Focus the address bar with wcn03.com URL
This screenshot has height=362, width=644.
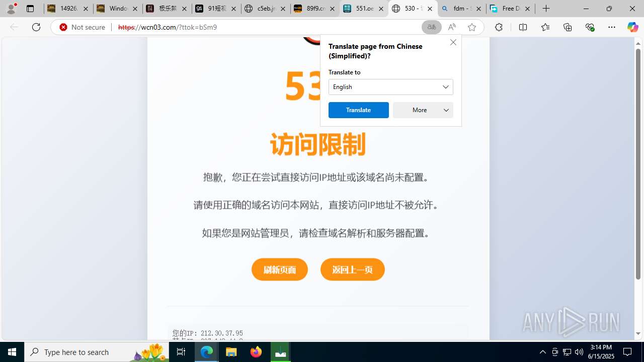click(267, 27)
